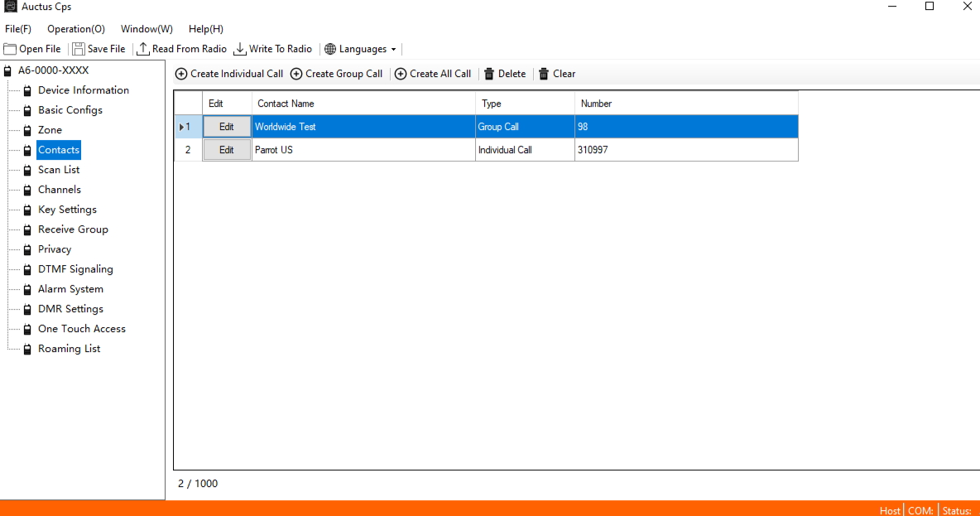This screenshot has height=516, width=980.
Task: Open the File menu
Action: pyautogui.click(x=18, y=29)
